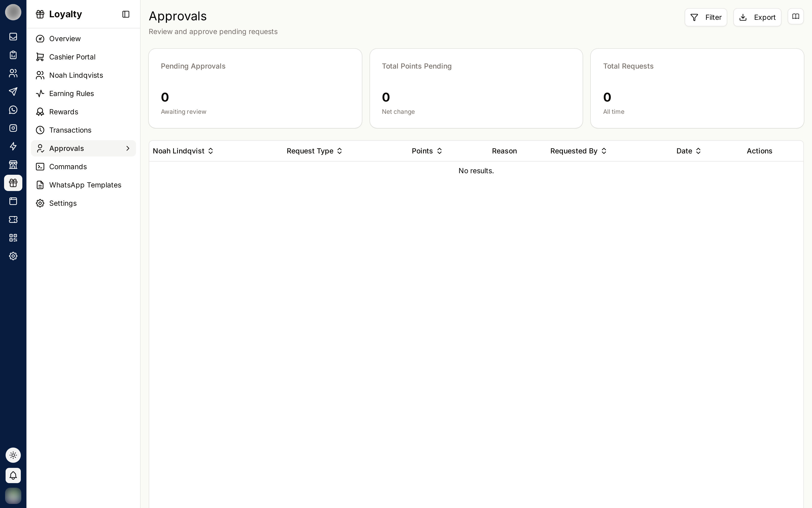
Task: Sort by Date column
Action: coord(688,151)
